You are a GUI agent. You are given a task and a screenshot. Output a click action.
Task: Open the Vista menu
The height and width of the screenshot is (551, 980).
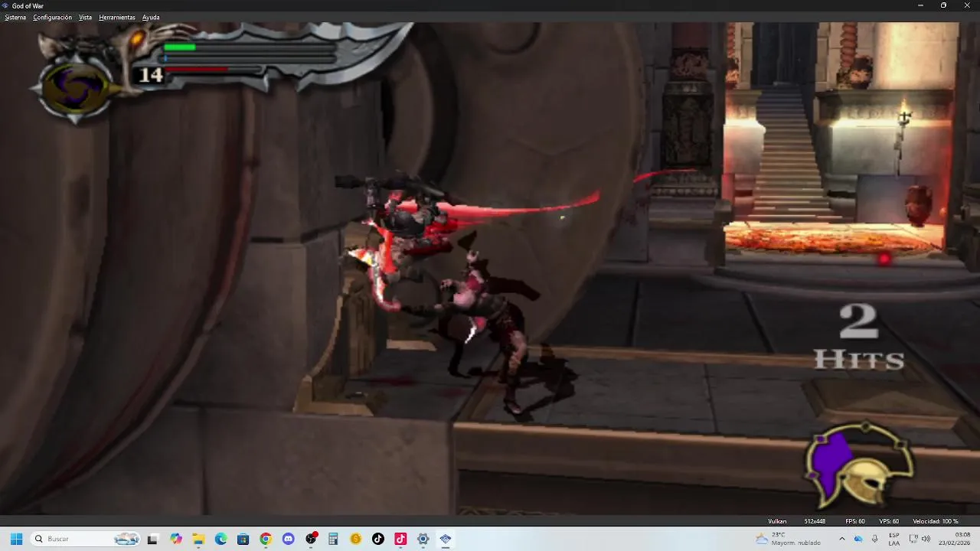pos(85,17)
